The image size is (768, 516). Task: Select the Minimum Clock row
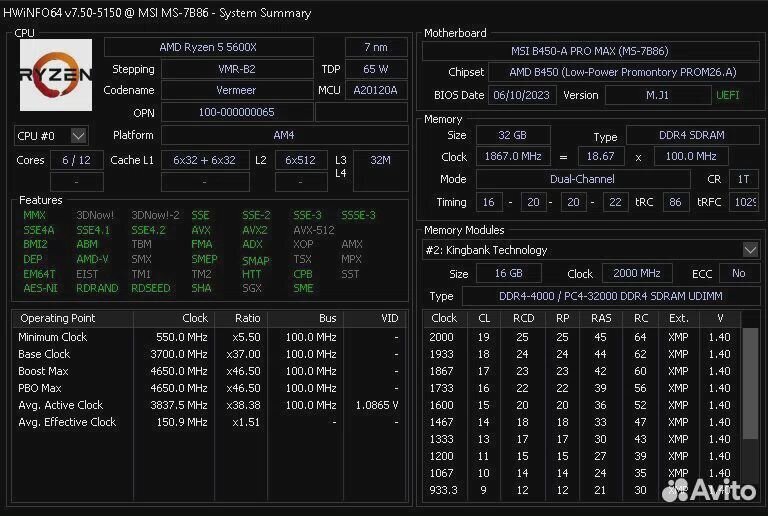click(x=209, y=337)
